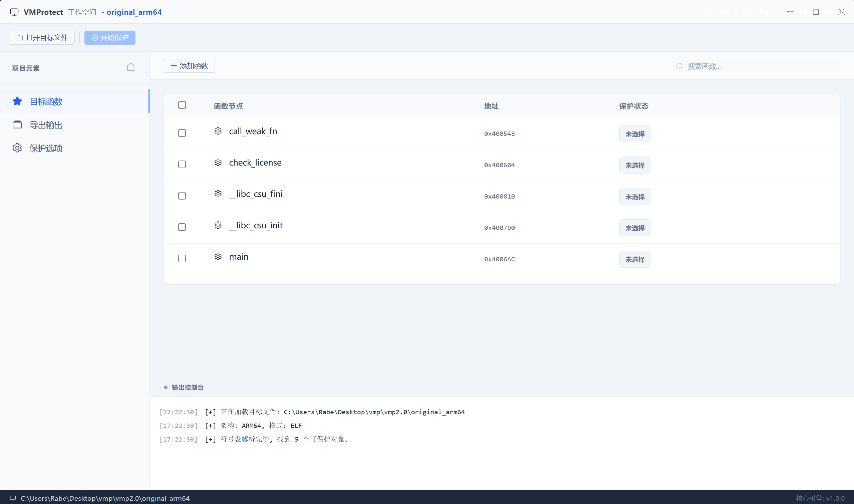Click the call_weak_fn function name
This screenshot has width=854, height=504.
coord(253,131)
